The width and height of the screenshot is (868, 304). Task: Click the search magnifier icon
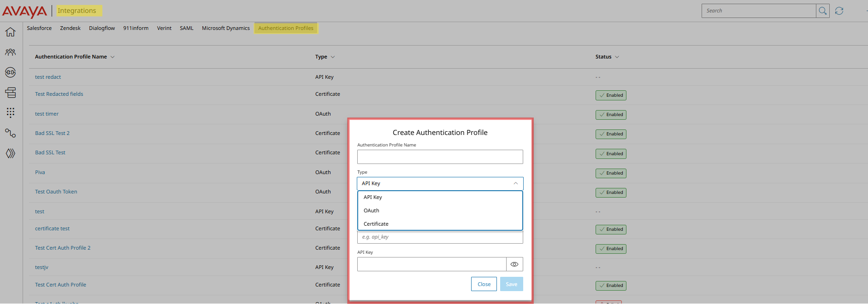pos(822,11)
